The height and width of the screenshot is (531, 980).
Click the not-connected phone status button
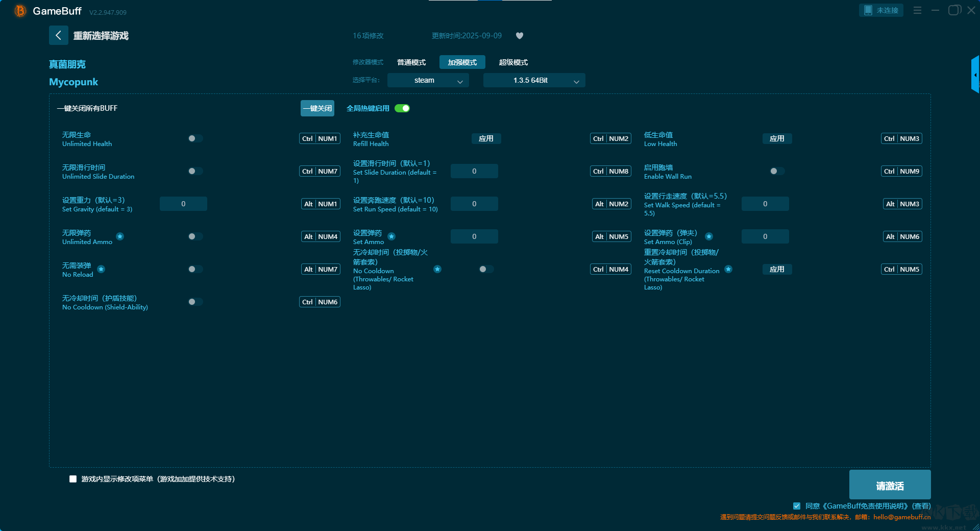881,10
